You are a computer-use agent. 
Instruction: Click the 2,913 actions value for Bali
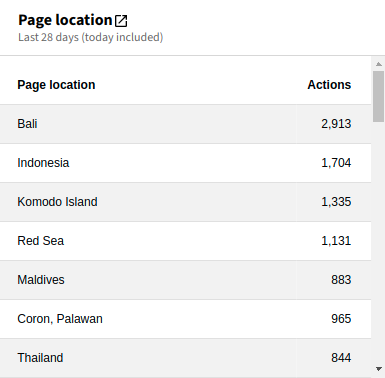[336, 124]
